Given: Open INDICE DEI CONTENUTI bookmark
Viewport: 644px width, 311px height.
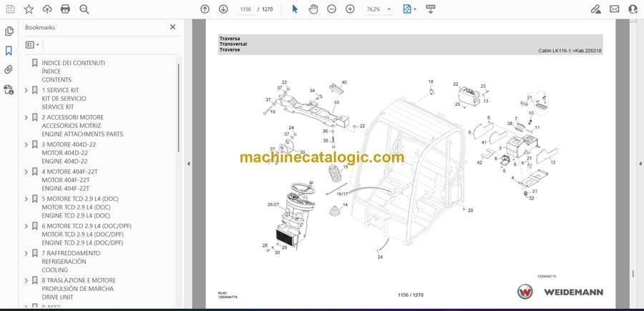Looking at the screenshot, I should click(73, 63).
